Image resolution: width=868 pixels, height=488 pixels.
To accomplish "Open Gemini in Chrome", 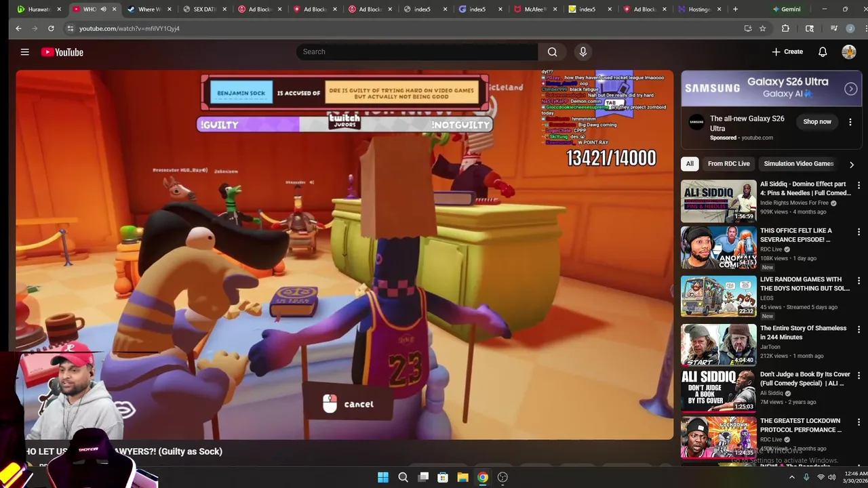I will [787, 9].
